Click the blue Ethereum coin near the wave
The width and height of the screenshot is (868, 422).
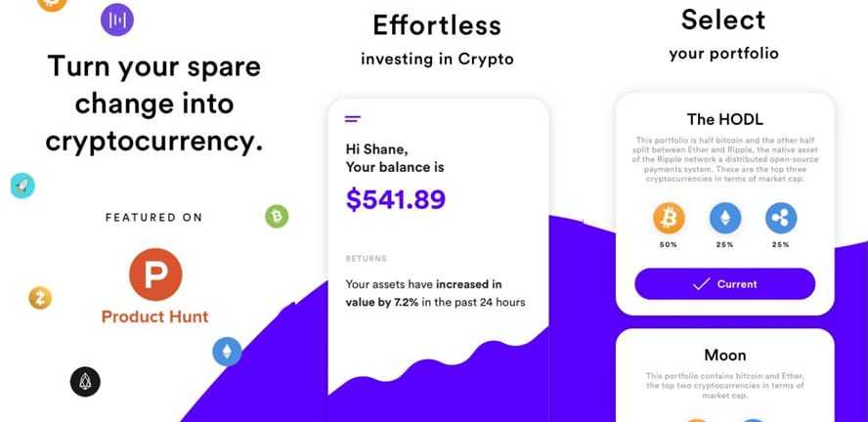tap(227, 352)
